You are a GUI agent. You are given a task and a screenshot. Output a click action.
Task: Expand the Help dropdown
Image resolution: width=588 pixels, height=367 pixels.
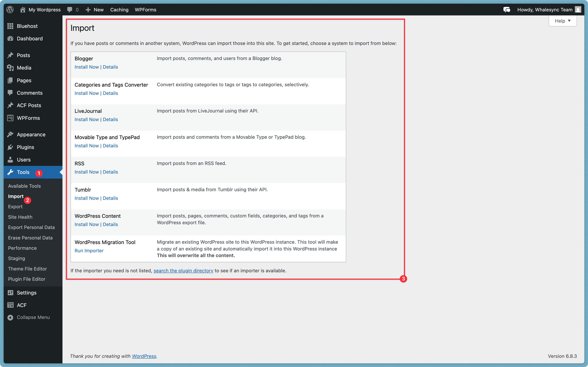click(562, 21)
